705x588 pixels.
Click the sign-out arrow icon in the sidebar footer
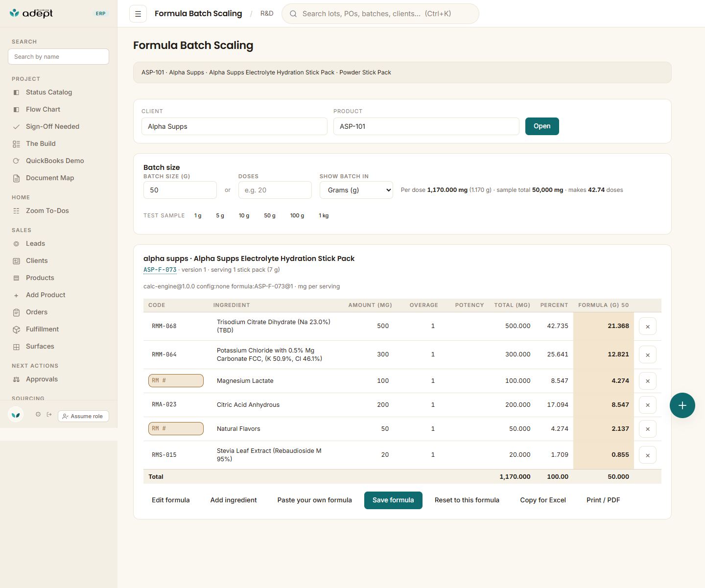pos(49,414)
